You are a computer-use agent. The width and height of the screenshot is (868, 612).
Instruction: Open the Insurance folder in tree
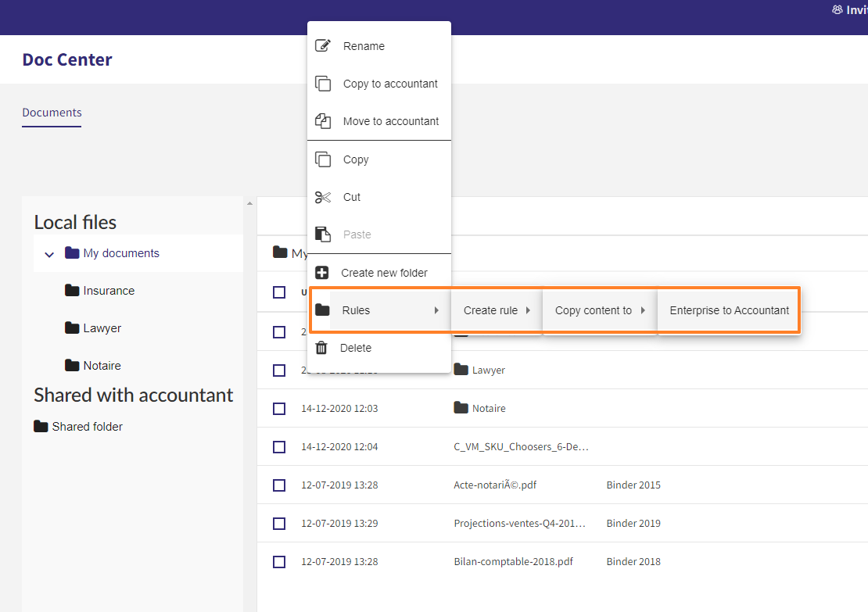pos(109,291)
